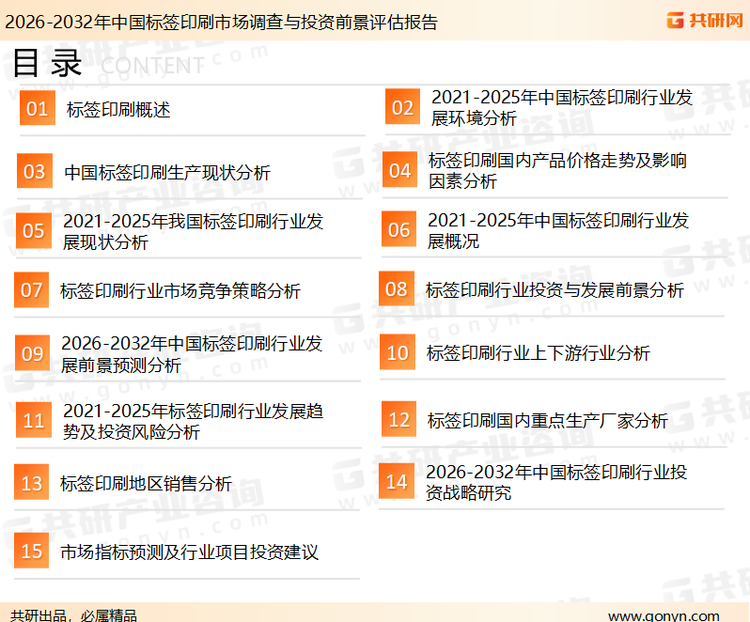Click the orange 15 number badge
750x622 pixels.
[x=32, y=551]
